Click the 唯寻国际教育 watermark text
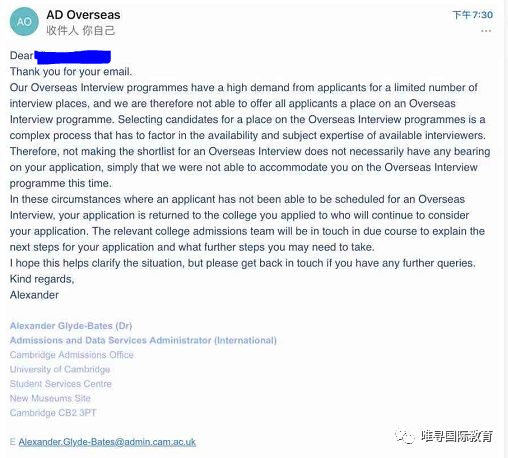Screen dimensions: 508x458 456,436
